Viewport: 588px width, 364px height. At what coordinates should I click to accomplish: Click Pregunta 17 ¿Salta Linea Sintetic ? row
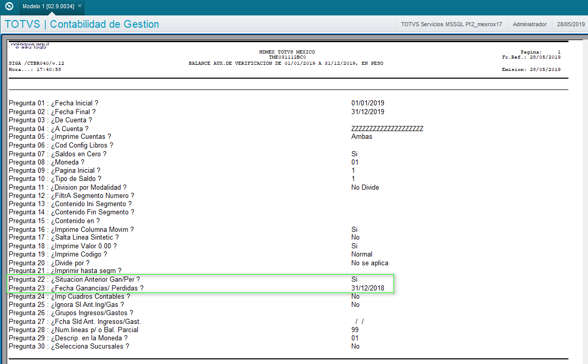click(x=64, y=238)
